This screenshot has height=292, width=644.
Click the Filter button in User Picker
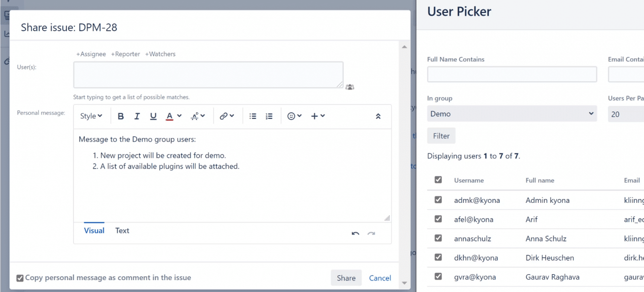pos(441,136)
